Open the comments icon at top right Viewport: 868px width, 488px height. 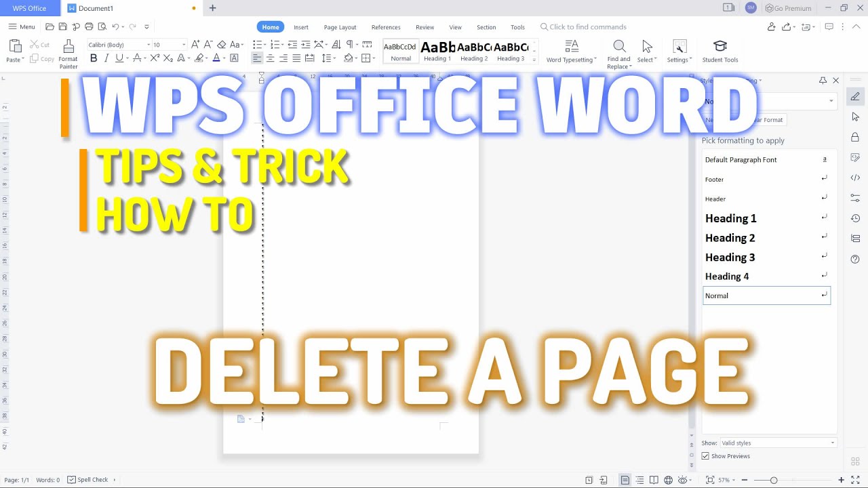click(x=829, y=27)
